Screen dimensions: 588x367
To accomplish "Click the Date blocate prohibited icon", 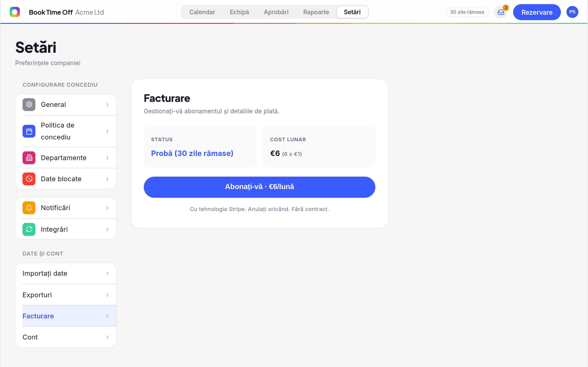I will click(29, 179).
